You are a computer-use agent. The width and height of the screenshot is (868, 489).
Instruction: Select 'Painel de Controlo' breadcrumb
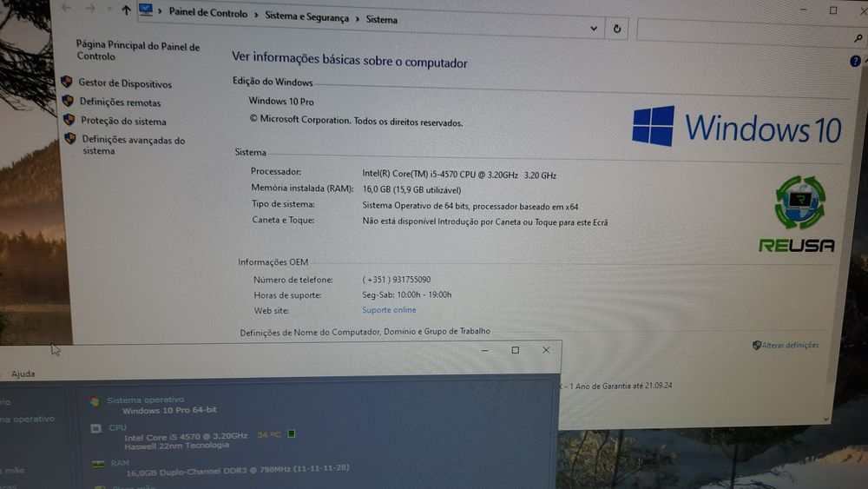208,13
